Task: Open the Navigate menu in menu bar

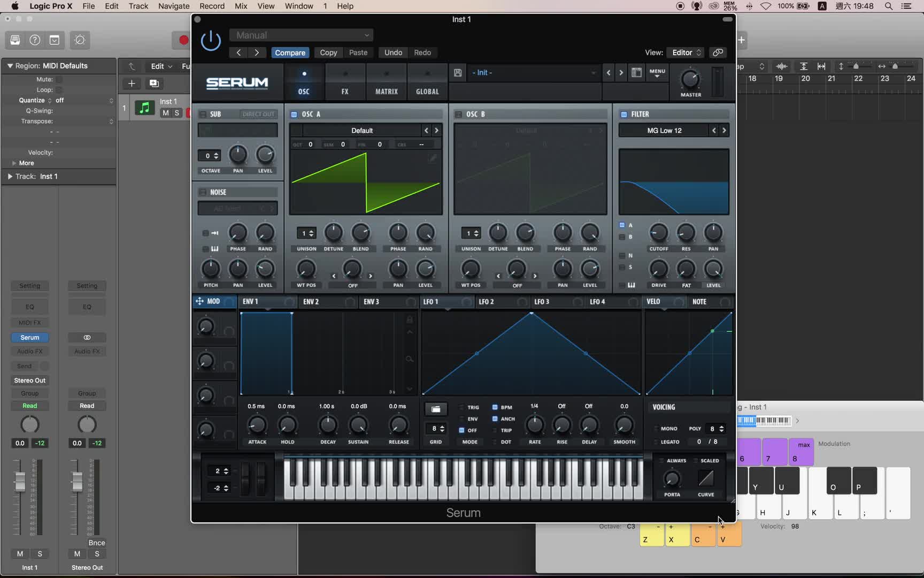Action: pyautogui.click(x=174, y=6)
